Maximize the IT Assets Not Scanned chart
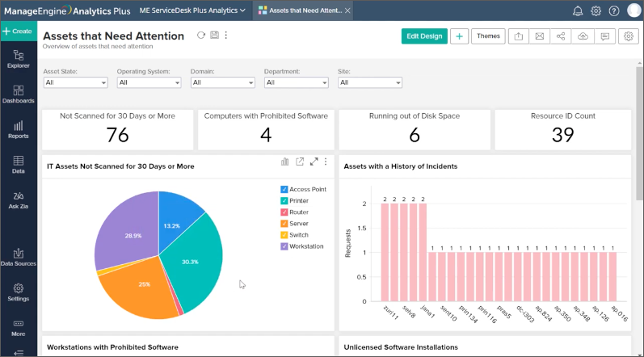This screenshot has width=644, height=357. [x=314, y=162]
